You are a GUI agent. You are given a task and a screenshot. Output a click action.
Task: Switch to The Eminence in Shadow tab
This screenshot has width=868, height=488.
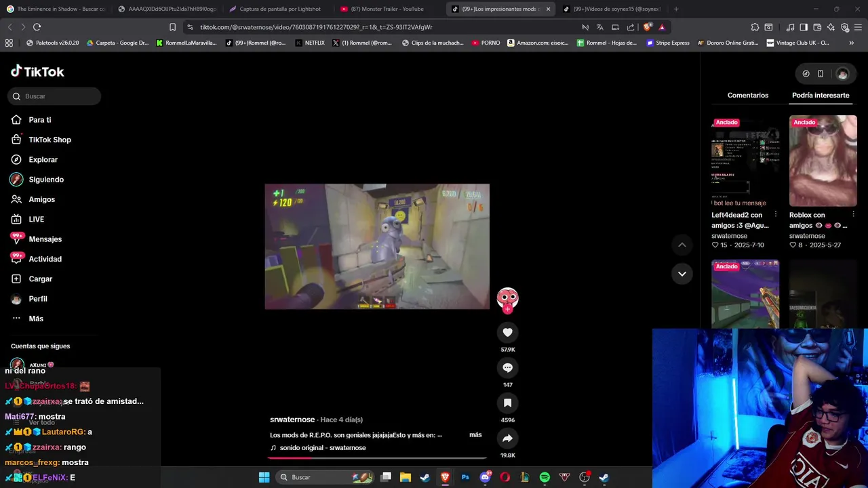[x=57, y=9]
